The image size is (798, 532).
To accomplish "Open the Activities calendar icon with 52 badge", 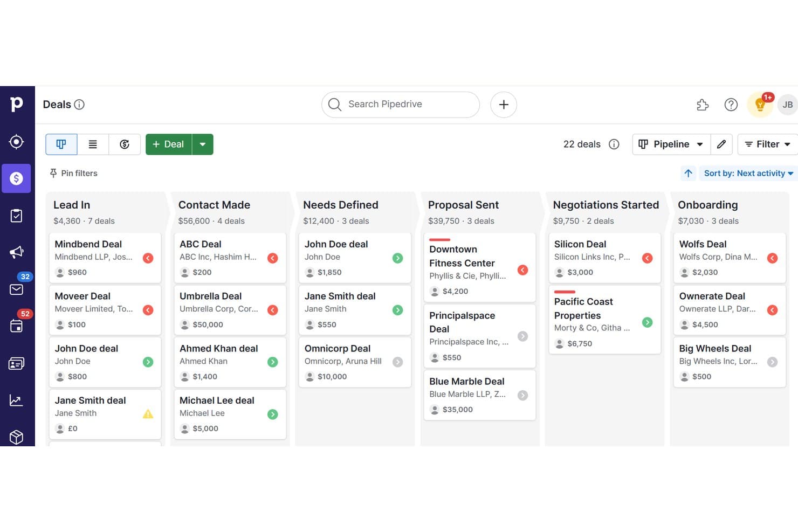I will coord(16,326).
